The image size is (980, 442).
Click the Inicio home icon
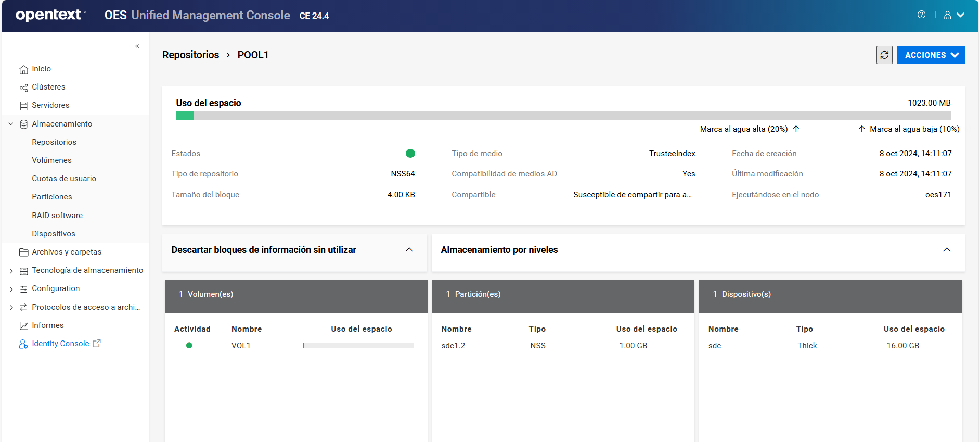click(24, 69)
